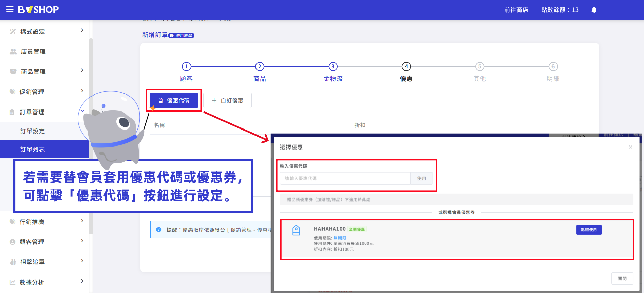Click the 商品管理 box icon
Viewport: 644px width, 293px height.
coord(13,72)
